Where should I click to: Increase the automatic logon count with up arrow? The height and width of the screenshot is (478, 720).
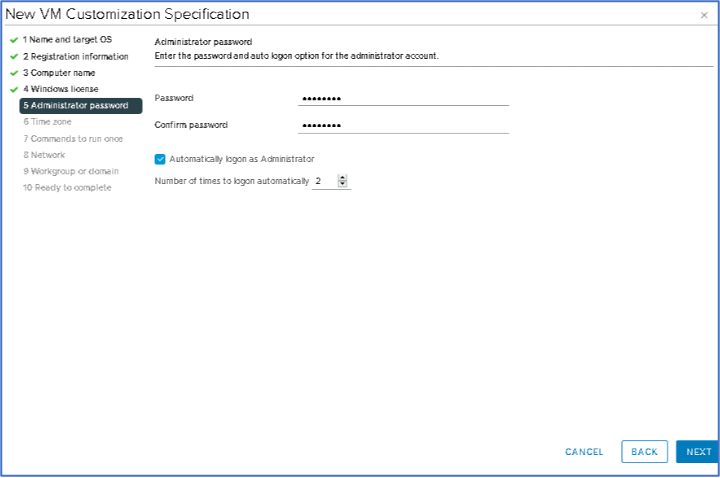point(342,178)
